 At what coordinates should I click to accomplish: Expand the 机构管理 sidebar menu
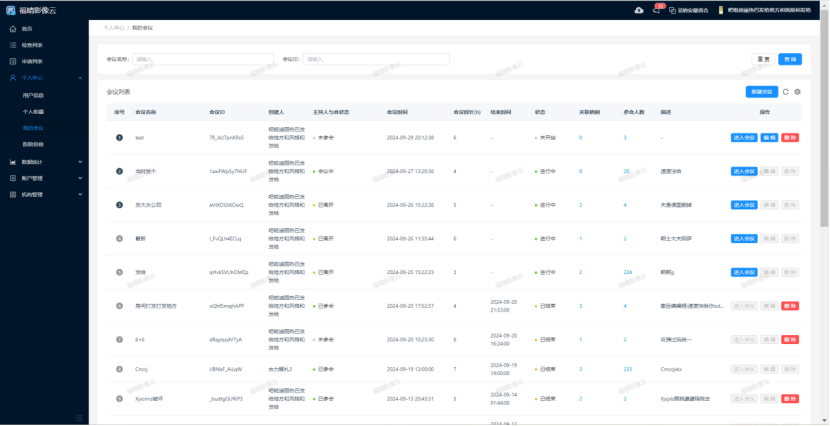pyautogui.click(x=80, y=194)
